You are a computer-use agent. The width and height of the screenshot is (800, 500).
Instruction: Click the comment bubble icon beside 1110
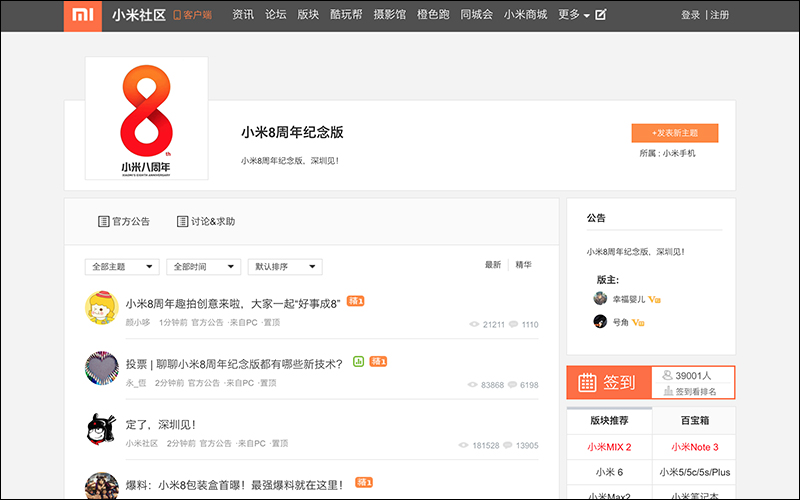click(x=513, y=324)
